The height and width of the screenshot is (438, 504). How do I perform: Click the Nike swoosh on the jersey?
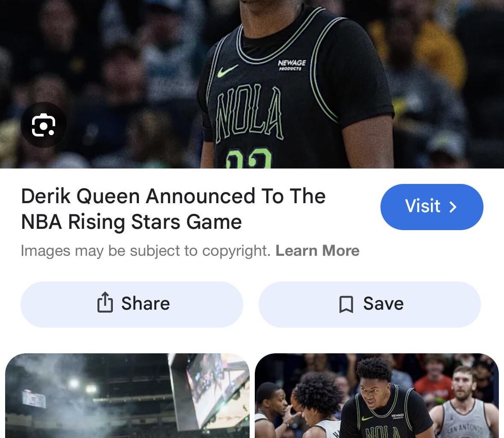[x=227, y=71]
